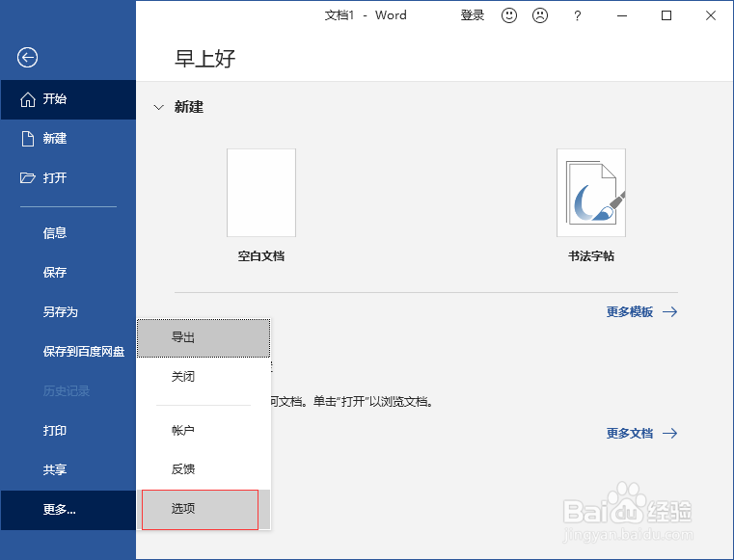Click the arrow next to 更多模板
This screenshot has height=560, width=734.
pos(670,311)
